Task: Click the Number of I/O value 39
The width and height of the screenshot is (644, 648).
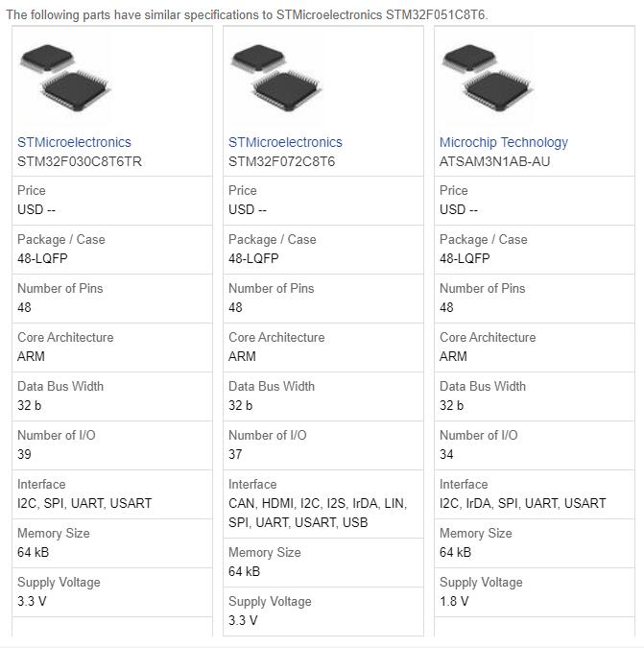Action: click(x=25, y=454)
